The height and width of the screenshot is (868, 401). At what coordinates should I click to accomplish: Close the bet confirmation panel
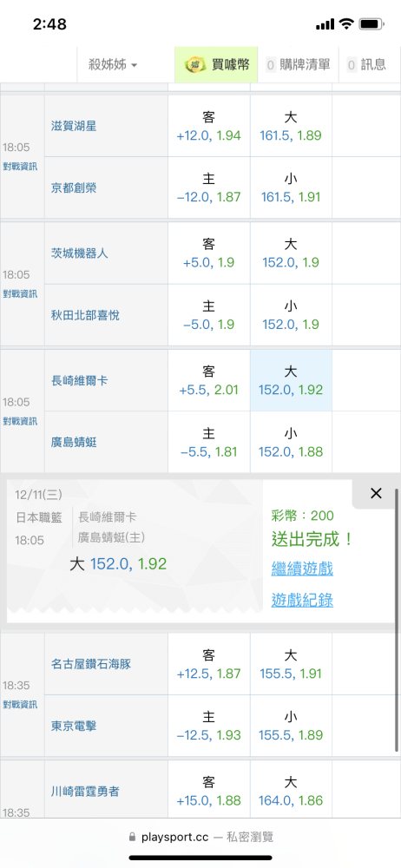coord(376,493)
